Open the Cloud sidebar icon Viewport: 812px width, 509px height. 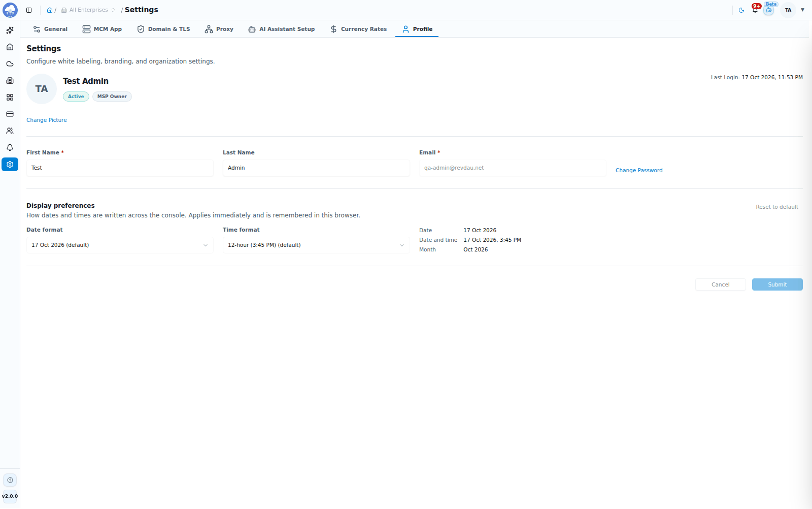[10, 64]
